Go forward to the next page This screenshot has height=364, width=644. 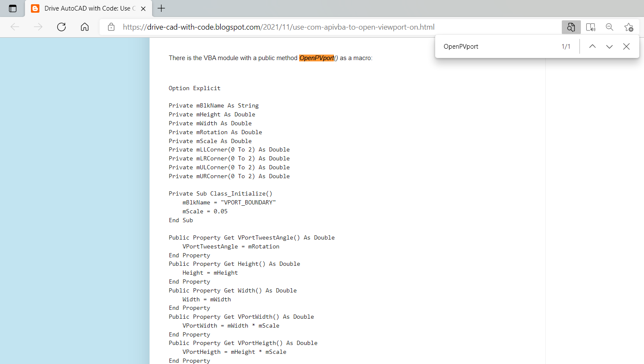pos(38,27)
